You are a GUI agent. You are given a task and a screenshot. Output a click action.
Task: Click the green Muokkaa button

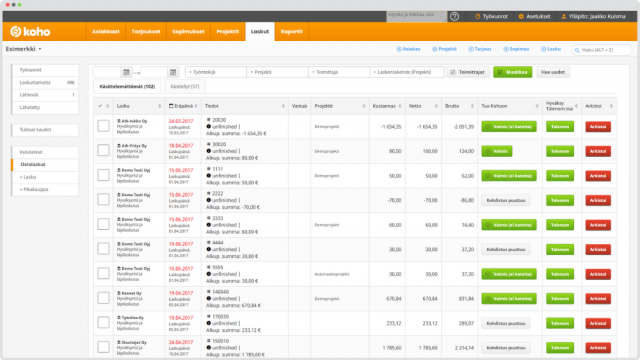click(x=513, y=72)
